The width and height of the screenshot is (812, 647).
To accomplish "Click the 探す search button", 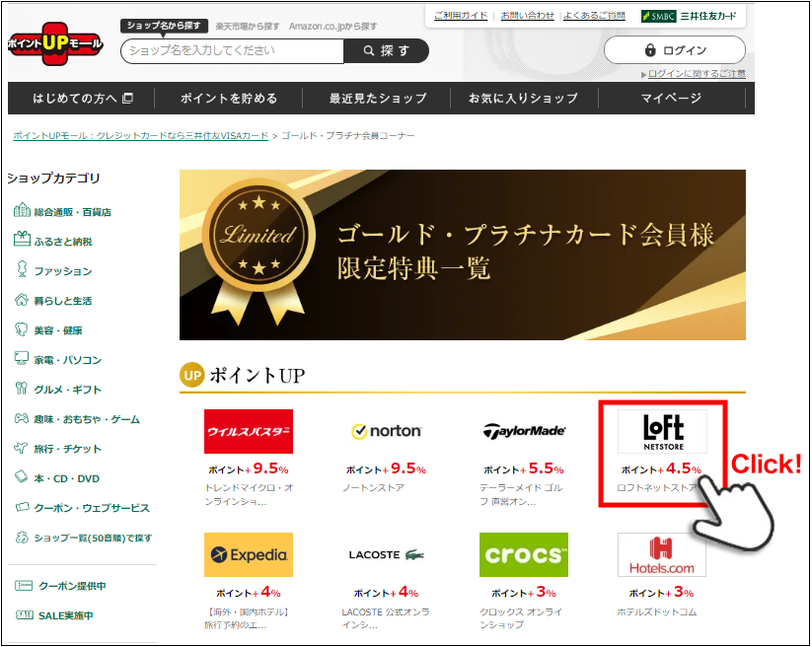I will point(387,50).
